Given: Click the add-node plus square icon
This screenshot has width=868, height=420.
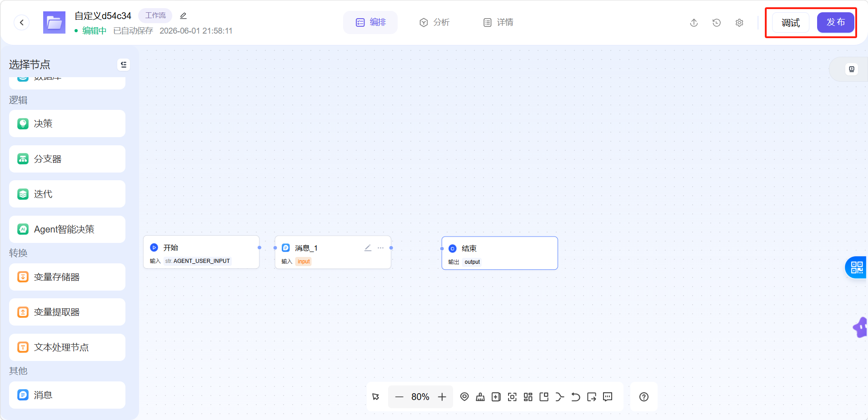Looking at the screenshot, I should (x=496, y=397).
